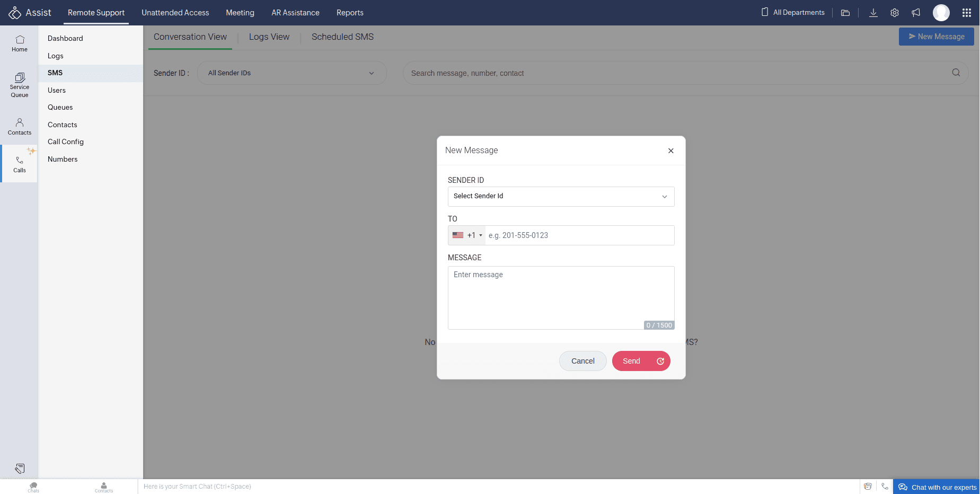Click the icon at bottom of left rail
The width and height of the screenshot is (980, 494).
pyautogui.click(x=20, y=469)
